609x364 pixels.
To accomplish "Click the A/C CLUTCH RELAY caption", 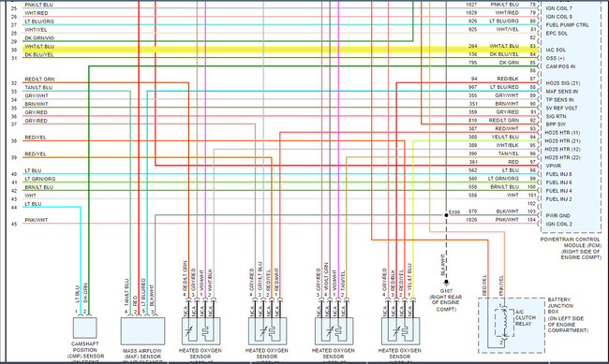I will coord(526,317).
